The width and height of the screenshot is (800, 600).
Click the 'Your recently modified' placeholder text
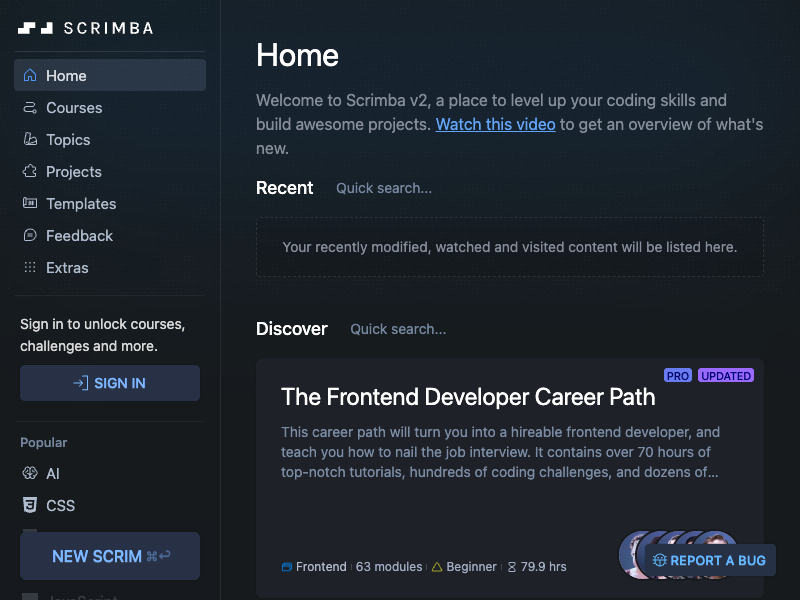pos(510,247)
